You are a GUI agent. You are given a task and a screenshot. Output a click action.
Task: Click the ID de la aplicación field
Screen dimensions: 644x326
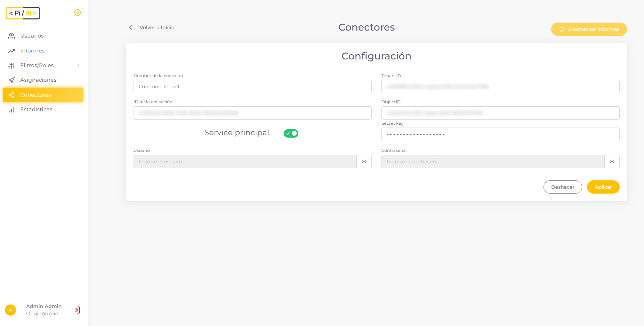[252, 113]
